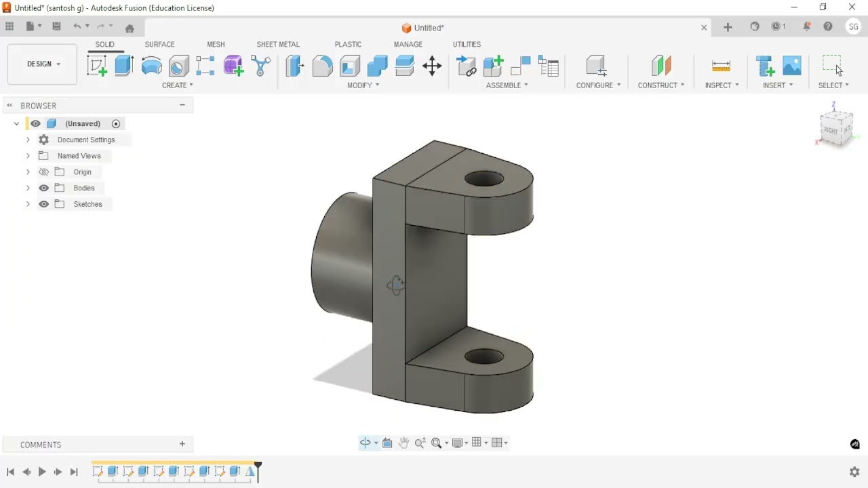Open the Help question mark icon

pyautogui.click(x=828, y=26)
